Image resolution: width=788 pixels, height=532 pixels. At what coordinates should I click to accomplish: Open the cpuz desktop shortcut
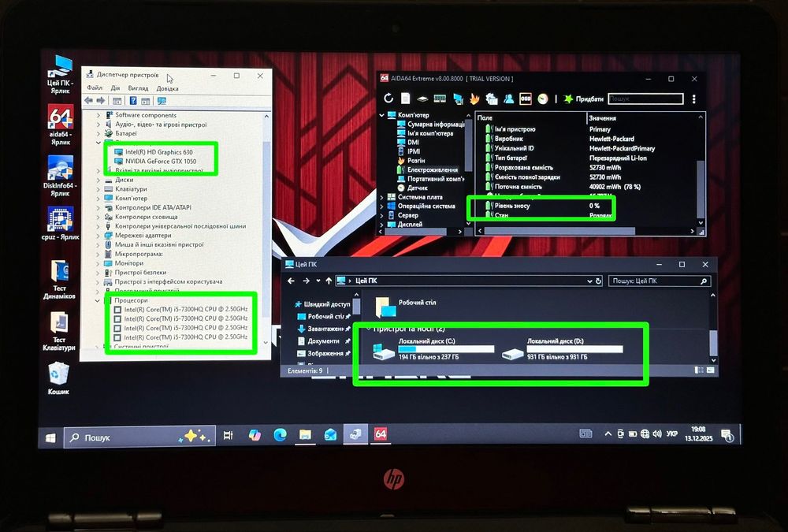[x=61, y=224]
